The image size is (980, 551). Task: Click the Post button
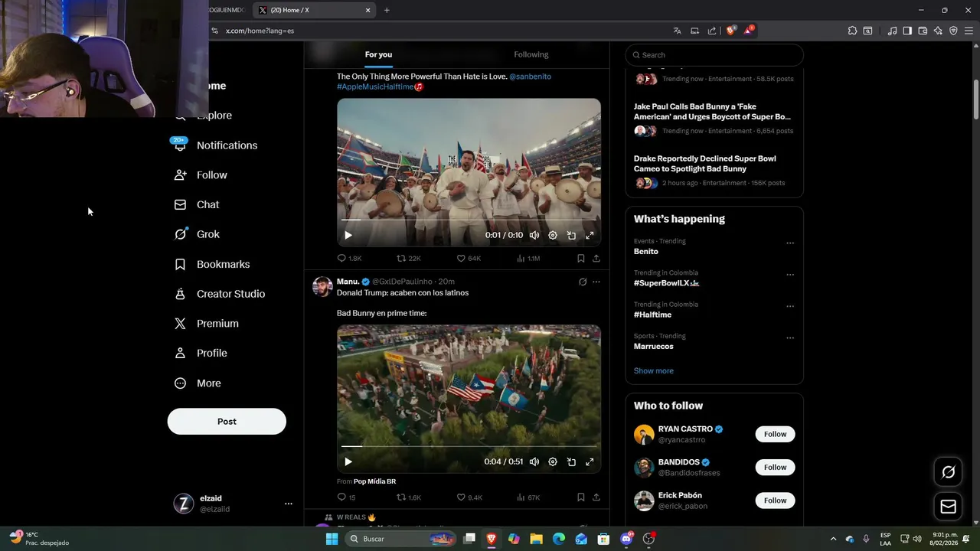(x=227, y=422)
